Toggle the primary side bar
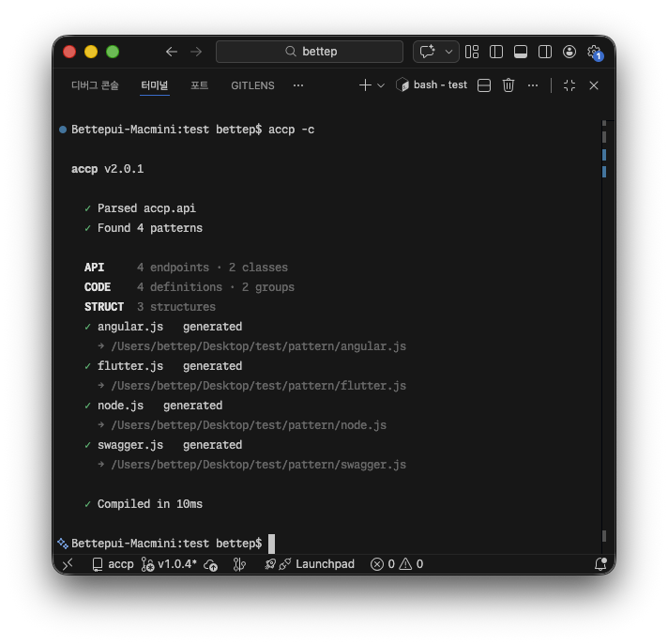The width and height of the screenshot is (668, 644). (496, 52)
